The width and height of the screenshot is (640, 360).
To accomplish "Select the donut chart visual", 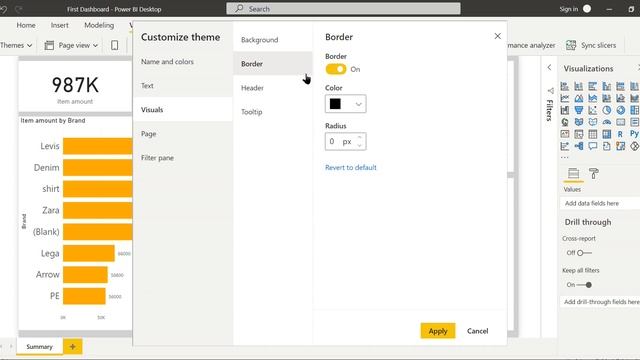I will (620, 110).
